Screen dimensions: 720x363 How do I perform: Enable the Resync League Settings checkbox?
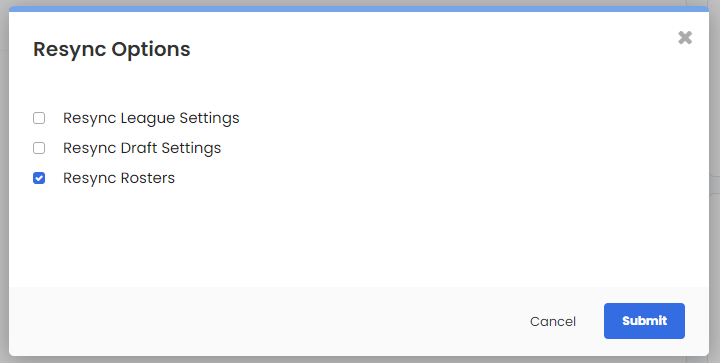39,118
